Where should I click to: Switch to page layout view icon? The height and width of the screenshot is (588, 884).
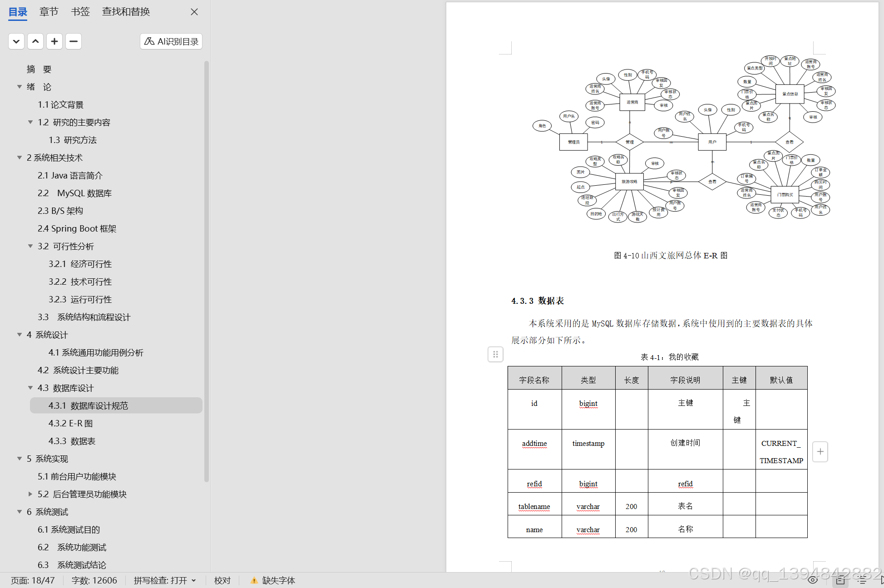[840, 580]
